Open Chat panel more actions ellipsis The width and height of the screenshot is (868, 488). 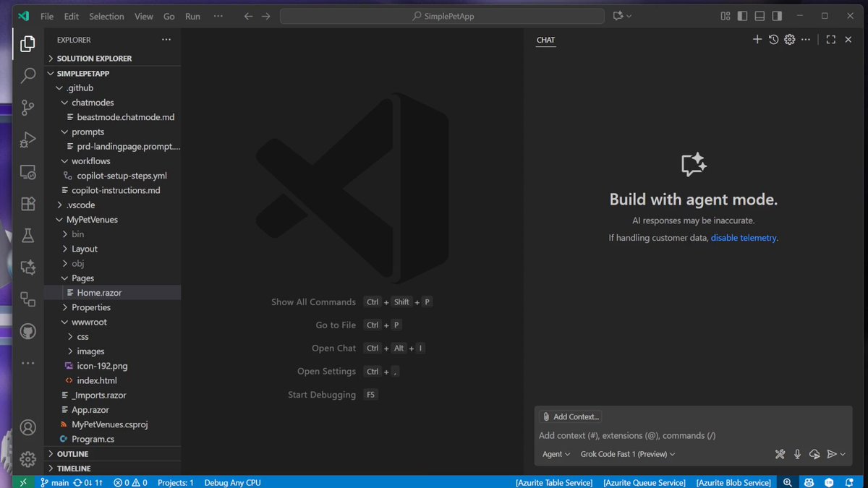tap(805, 40)
